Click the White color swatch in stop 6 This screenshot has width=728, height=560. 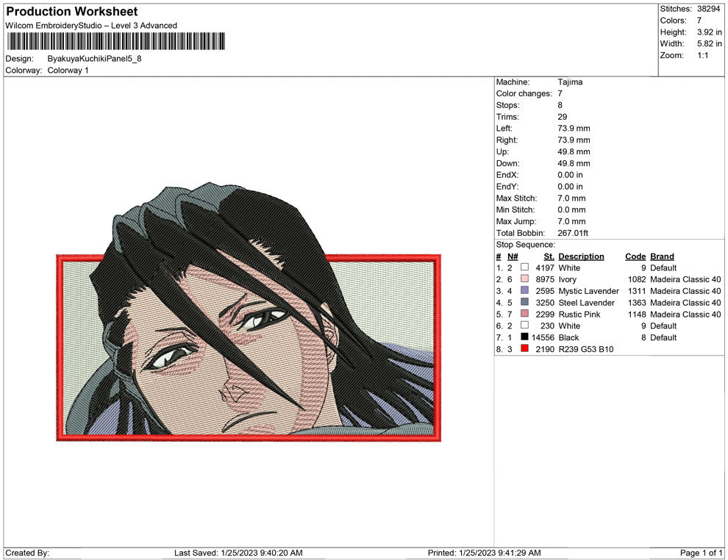tap(524, 326)
